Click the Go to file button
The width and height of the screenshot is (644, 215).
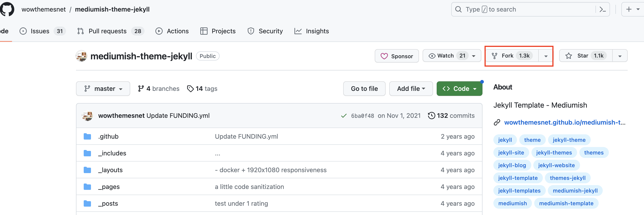[x=364, y=89]
